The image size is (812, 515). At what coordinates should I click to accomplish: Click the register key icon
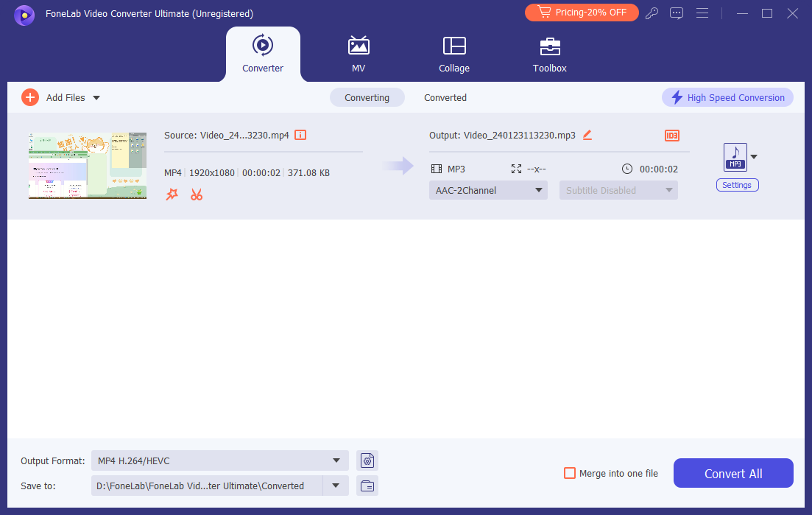[x=652, y=13]
